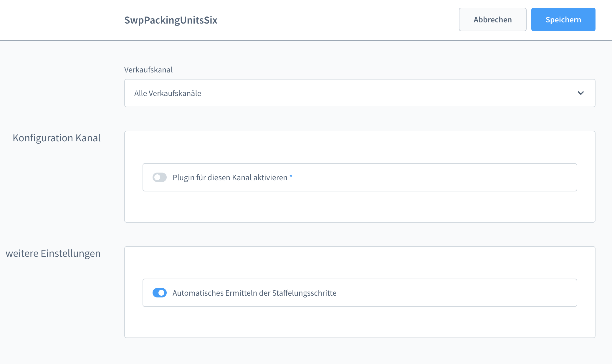Disable automatic Staffelungsschritte detection toggle
The height and width of the screenshot is (364, 612).
(x=160, y=293)
